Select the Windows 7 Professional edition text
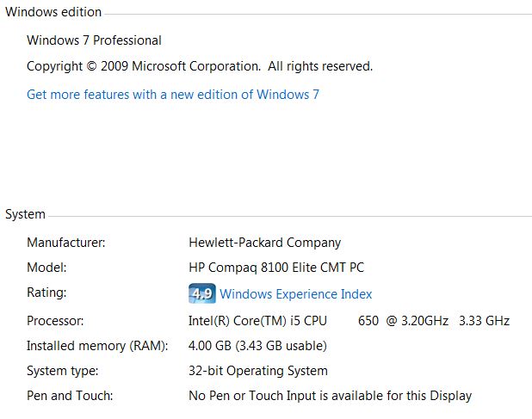Image resolution: width=532 pixels, height=419 pixels. (94, 40)
